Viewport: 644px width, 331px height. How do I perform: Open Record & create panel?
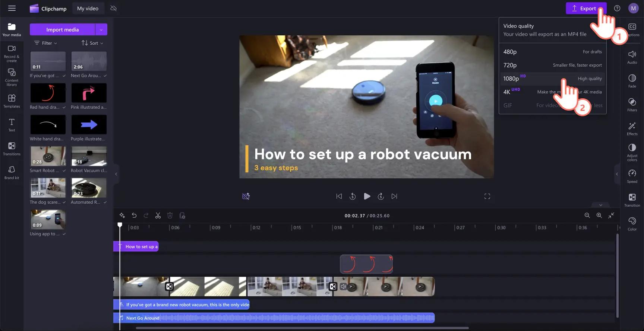click(x=12, y=54)
